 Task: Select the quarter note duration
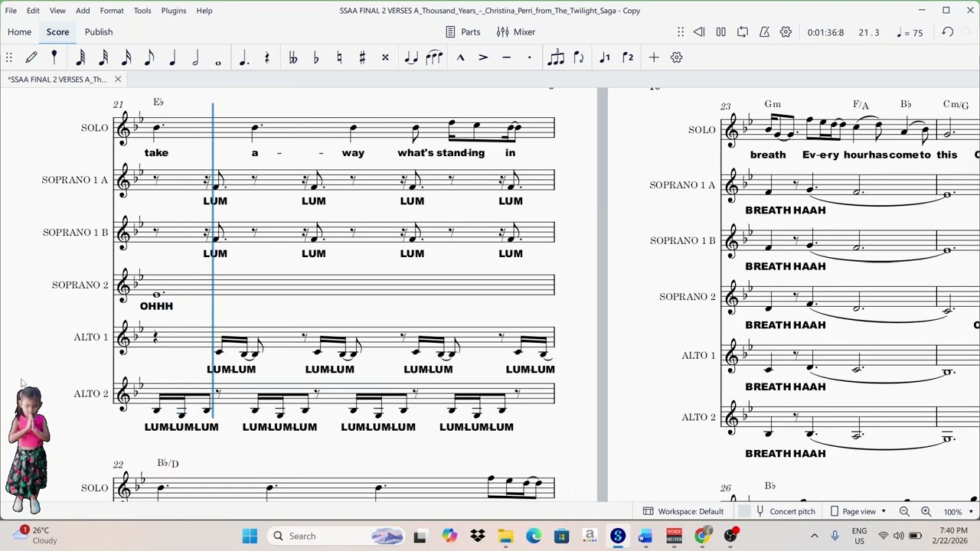pos(172,57)
